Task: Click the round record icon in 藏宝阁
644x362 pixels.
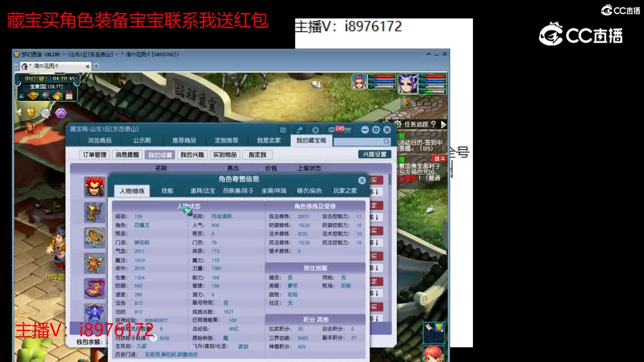Action: tap(315, 130)
